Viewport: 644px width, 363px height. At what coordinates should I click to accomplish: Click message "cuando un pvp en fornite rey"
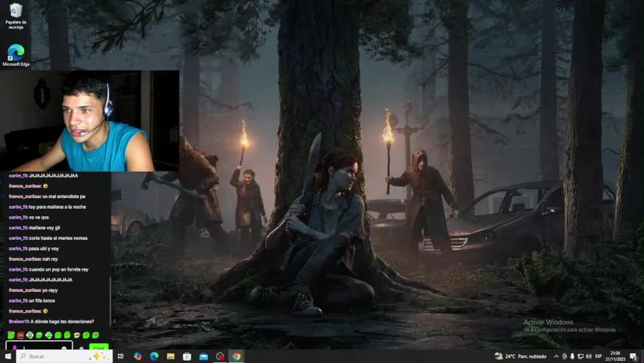(59, 269)
